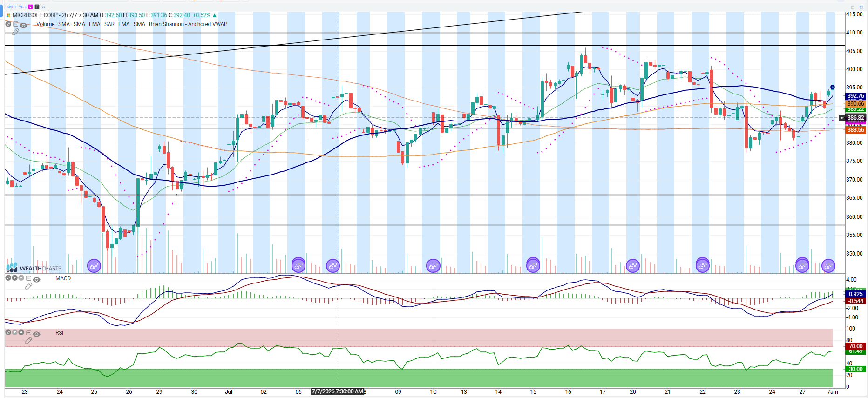
Task: Click the first EMA indicator label
Action: (95, 24)
